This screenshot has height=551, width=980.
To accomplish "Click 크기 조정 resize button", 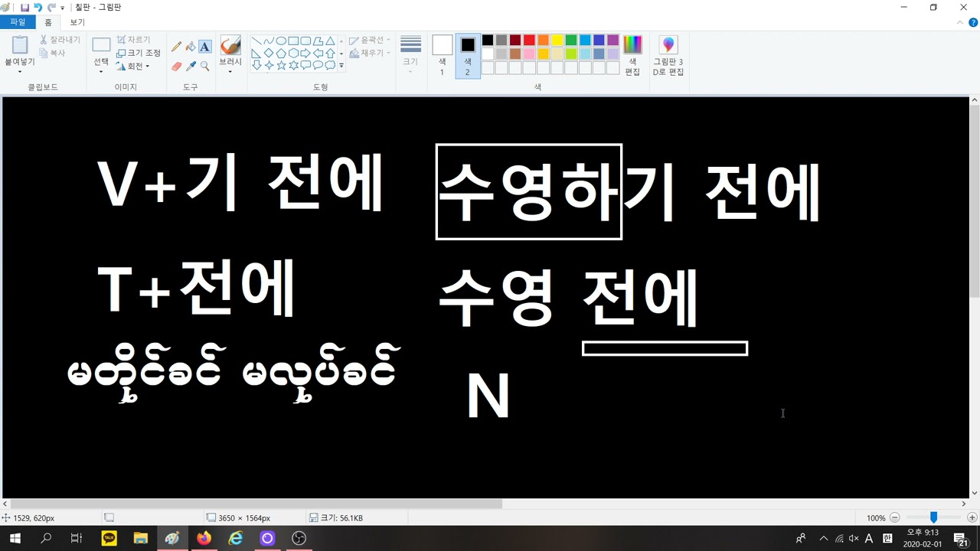I will 139,53.
